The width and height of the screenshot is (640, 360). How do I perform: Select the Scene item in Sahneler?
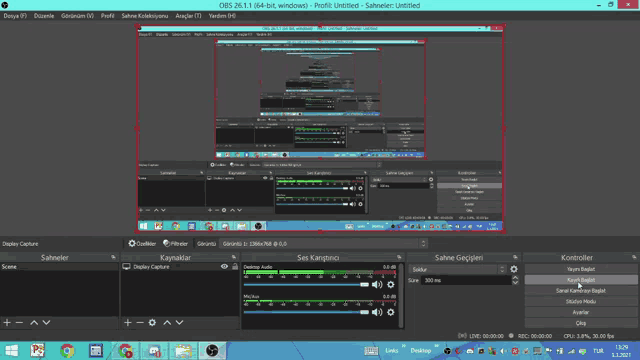click(59, 267)
